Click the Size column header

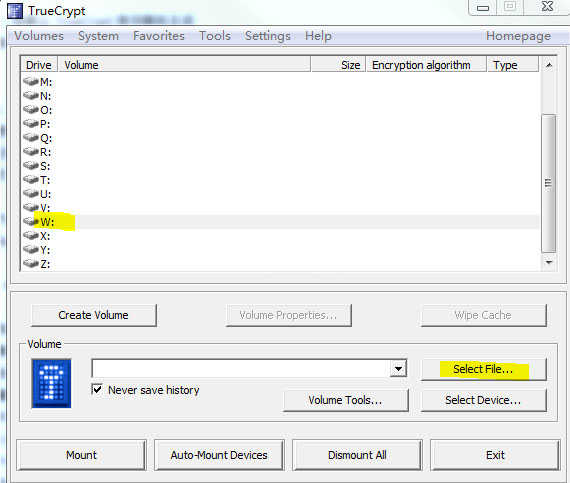pos(338,65)
